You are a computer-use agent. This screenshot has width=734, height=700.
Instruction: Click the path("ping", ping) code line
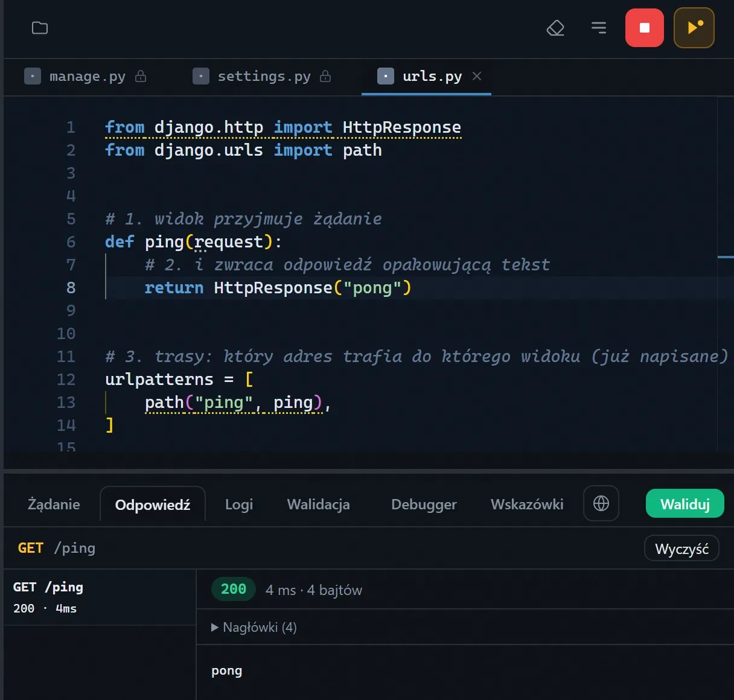click(x=238, y=402)
